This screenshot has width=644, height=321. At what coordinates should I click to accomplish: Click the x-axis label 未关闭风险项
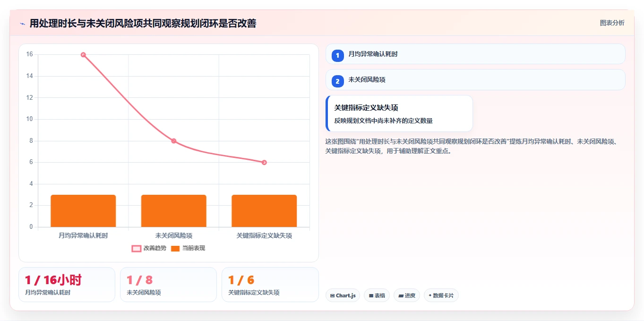pyautogui.click(x=174, y=235)
